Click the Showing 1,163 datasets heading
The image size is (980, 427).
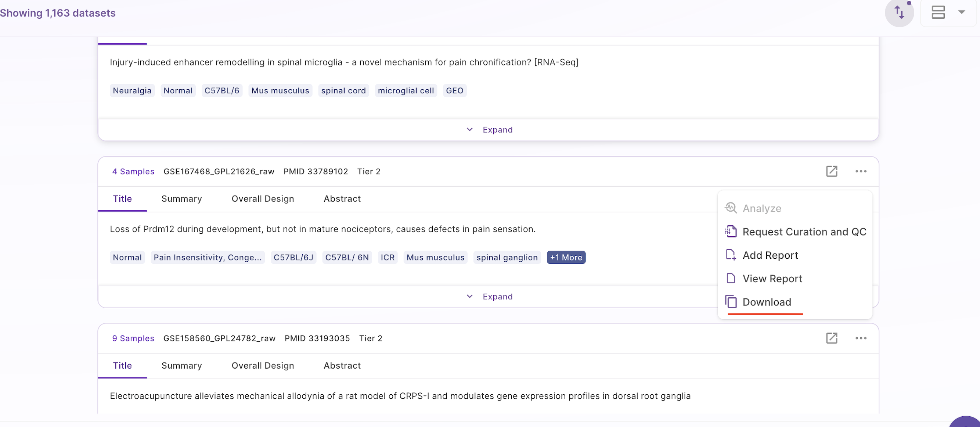[x=57, y=12]
